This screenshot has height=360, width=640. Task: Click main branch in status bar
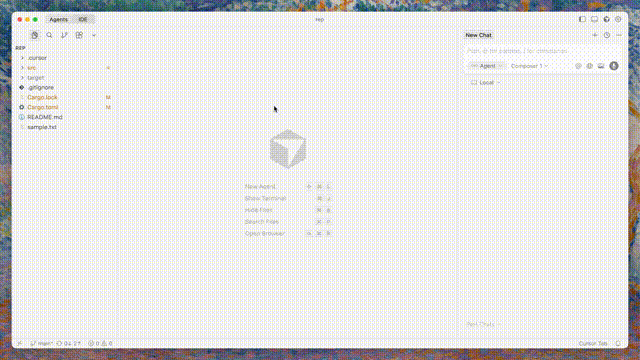[x=41, y=344]
